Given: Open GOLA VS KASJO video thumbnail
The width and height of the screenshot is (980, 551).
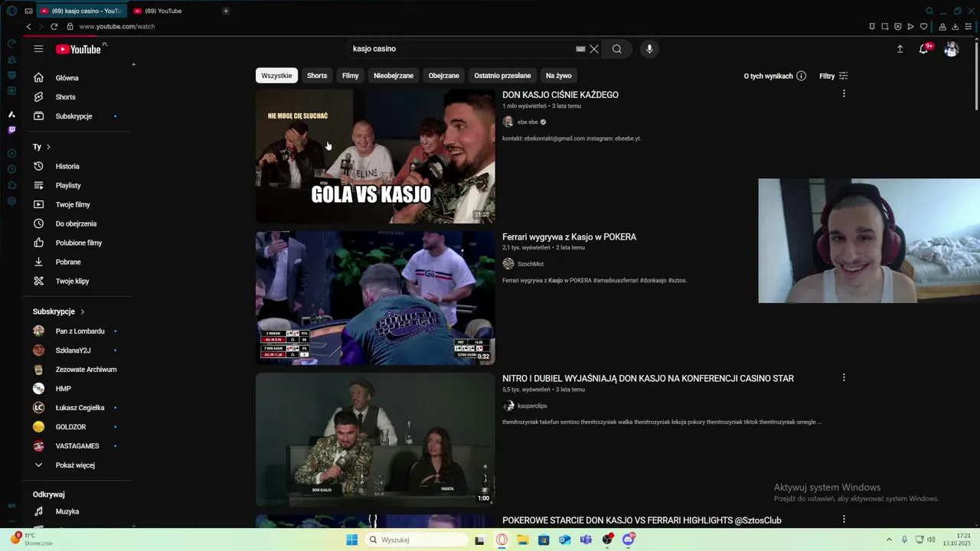Looking at the screenshot, I should 375,156.
